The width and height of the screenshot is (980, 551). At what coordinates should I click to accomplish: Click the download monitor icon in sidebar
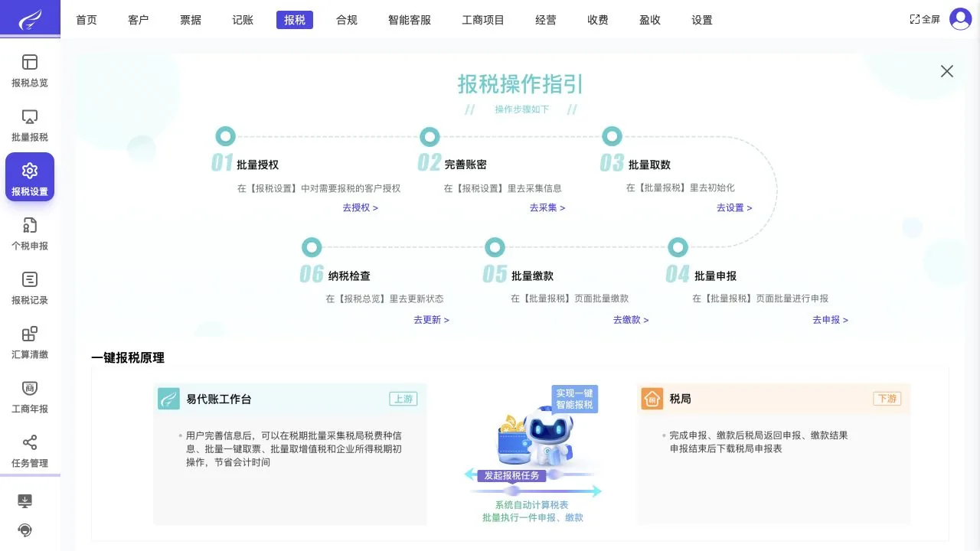click(25, 501)
